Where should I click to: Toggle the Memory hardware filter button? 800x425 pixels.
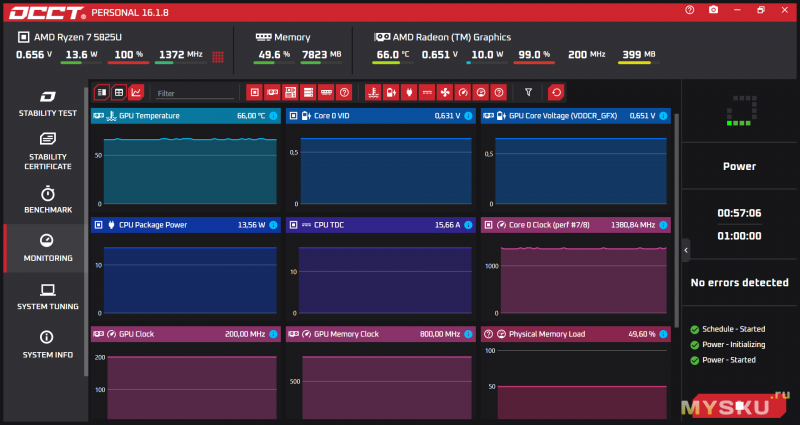point(326,92)
